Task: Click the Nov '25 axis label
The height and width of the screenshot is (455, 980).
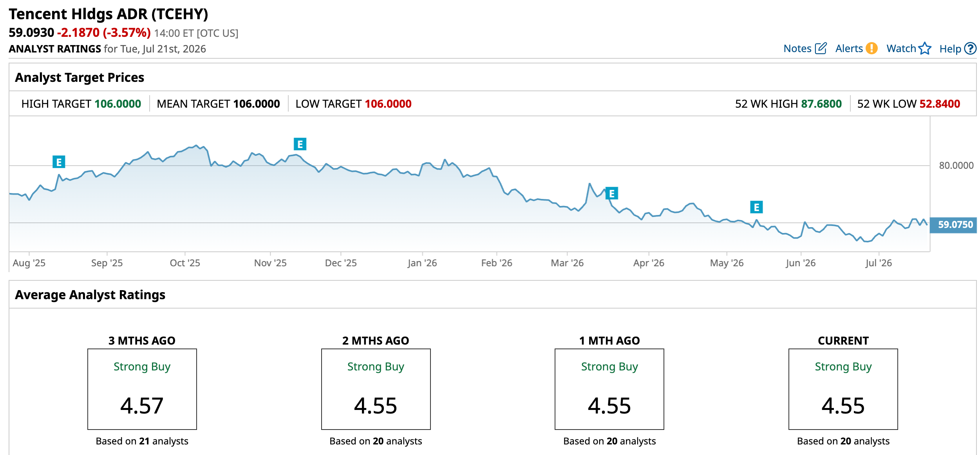Action: (x=270, y=263)
